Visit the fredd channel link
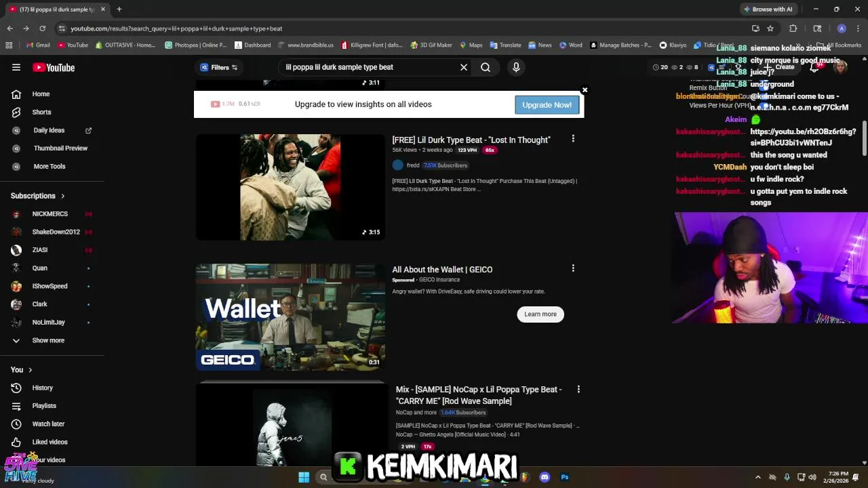This screenshot has width=868, height=488. coord(413,165)
